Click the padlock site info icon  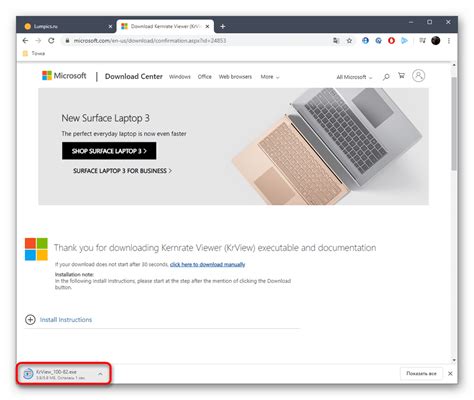pyautogui.click(x=67, y=41)
